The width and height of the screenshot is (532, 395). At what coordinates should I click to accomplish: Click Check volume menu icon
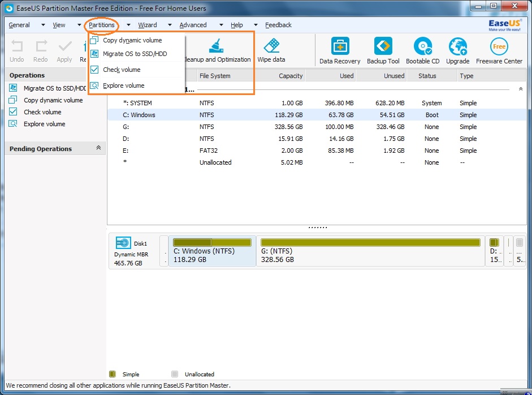pyautogui.click(x=94, y=70)
